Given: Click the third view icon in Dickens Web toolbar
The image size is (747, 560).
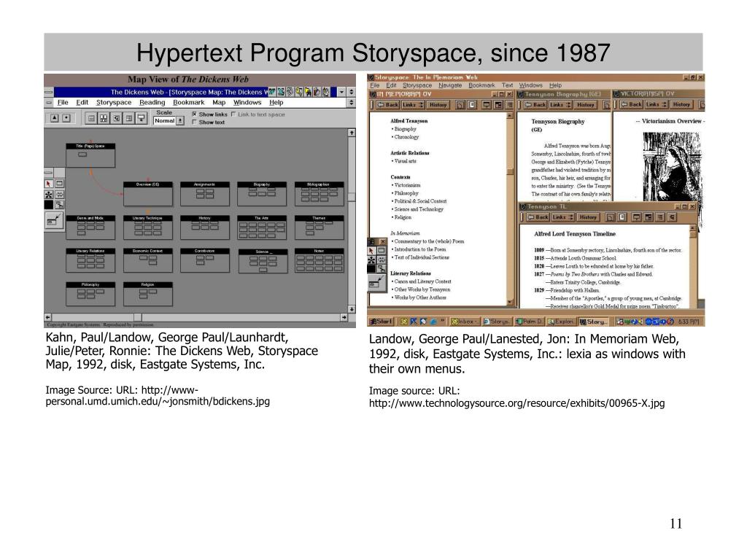Looking at the screenshot, I should coord(116,118).
